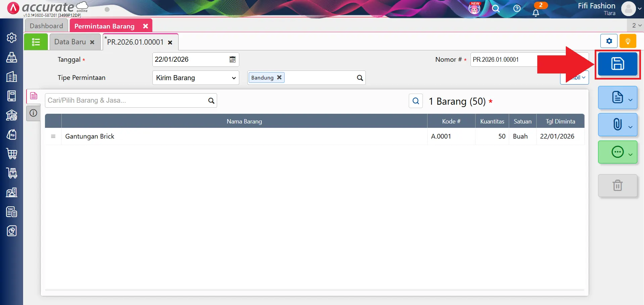Open the green list view button

[x=36, y=42]
